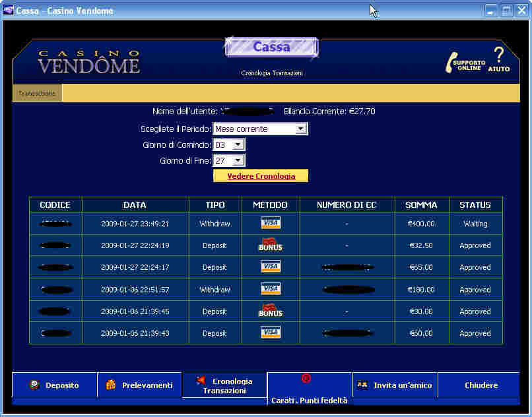Click the Vedere Cronologia button

pyautogui.click(x=261, y=176)
